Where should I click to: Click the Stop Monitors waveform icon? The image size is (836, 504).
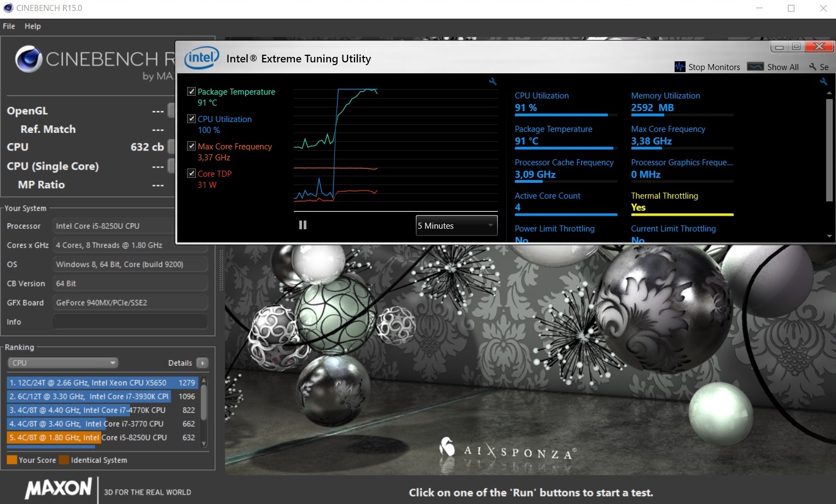pyautogui.click(x=680, y=67)
